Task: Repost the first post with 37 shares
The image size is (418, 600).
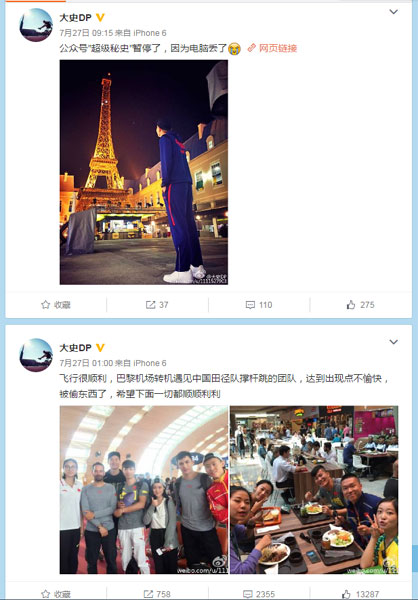Action: 157,305
